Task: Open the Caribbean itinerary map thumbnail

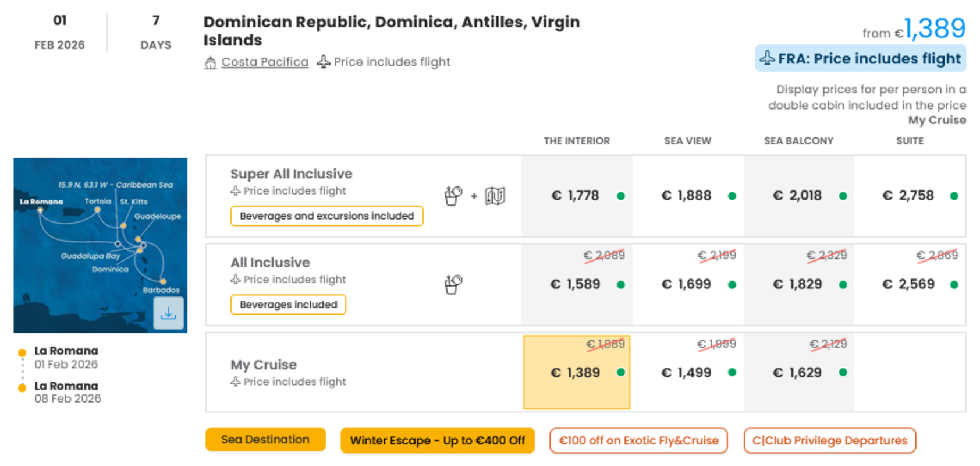Action: [100, 245]
